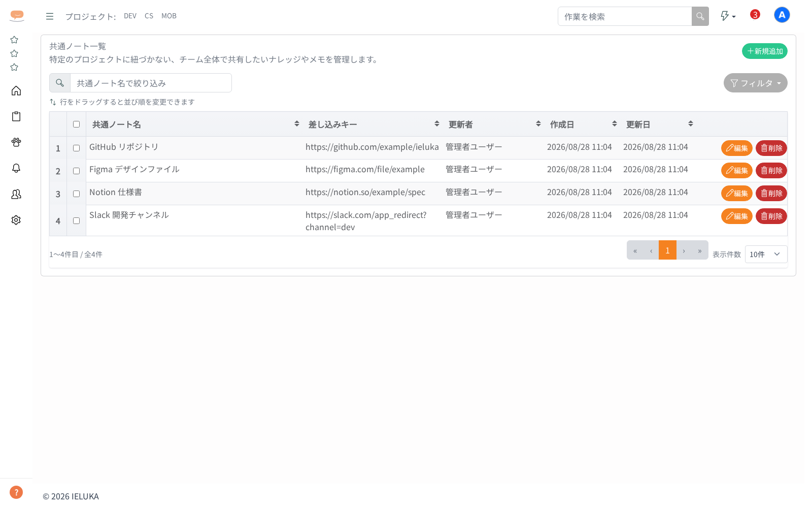This screenshot has width=812, height=508.
Task: Open the user avatar A menu
Action: (x=782, y=15)
